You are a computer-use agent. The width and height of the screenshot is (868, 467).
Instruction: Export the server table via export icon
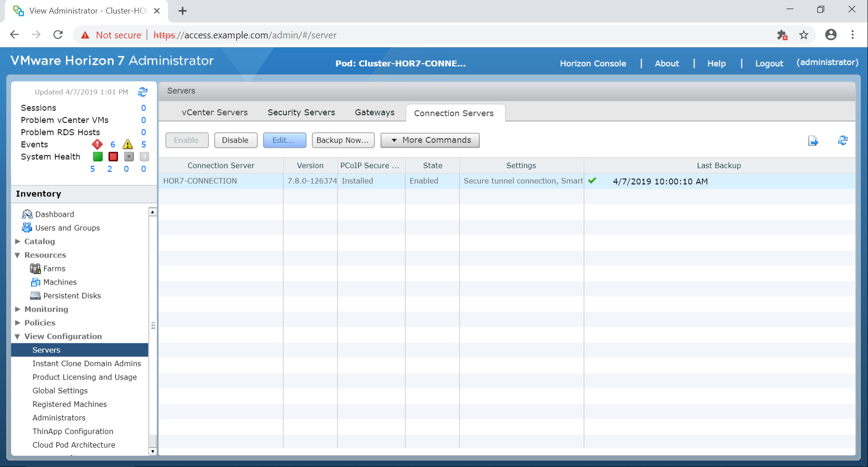click(x=813, y=141)
